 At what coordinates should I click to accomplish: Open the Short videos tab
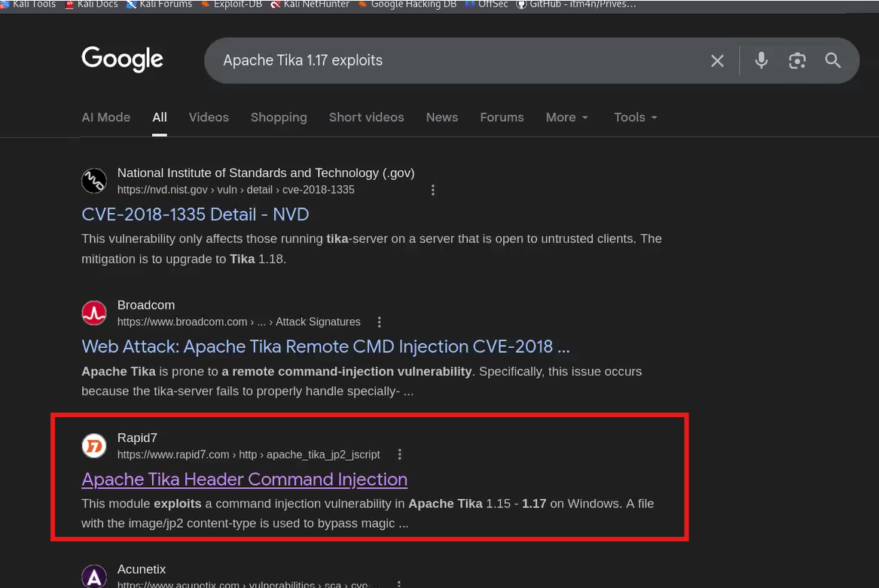coord(366,117)
